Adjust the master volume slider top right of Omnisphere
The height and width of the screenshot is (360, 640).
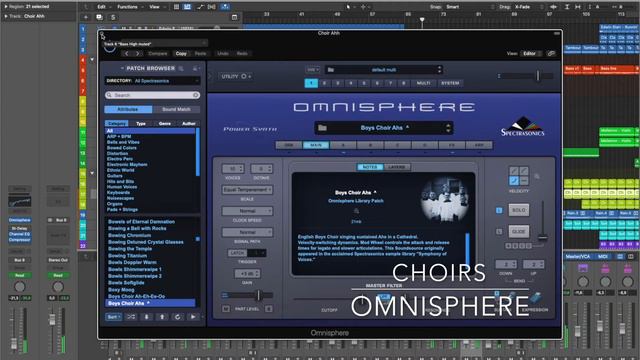[526, 76]
